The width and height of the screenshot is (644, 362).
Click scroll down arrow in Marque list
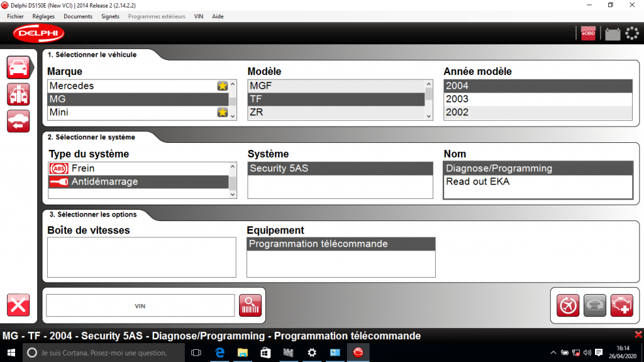[233, 116]
